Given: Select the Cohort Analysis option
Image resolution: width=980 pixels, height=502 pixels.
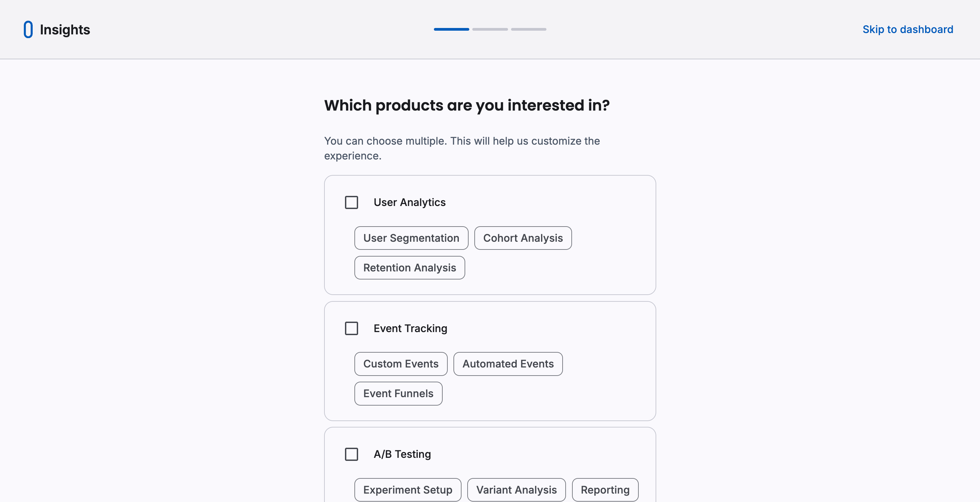Looking at the screenshot, I should pos(523,238).
